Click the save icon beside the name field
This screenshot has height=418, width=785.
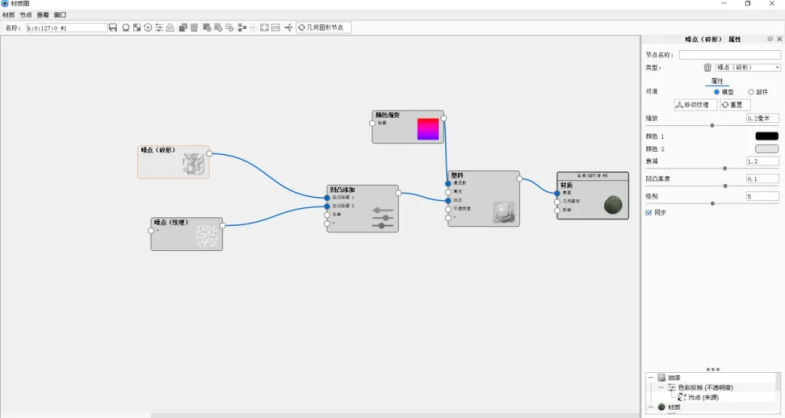[x=113, y=27]
